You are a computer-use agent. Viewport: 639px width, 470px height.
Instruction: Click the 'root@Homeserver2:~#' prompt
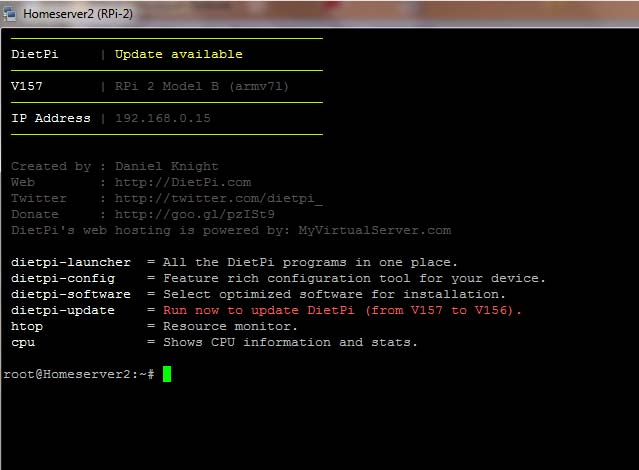click(x=79, y=374)
